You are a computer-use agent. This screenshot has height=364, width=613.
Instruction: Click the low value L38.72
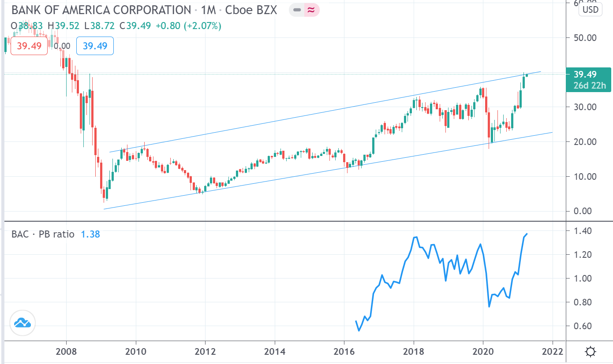point(99,26)
